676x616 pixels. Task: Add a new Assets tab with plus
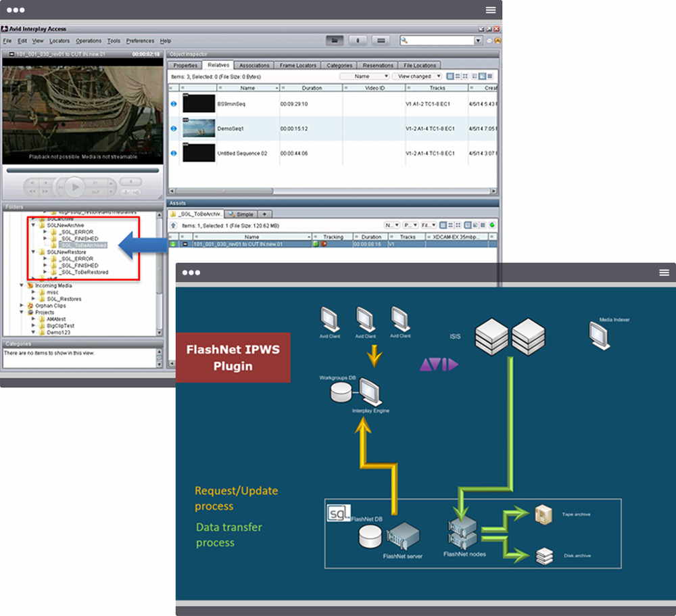[264, 214]
